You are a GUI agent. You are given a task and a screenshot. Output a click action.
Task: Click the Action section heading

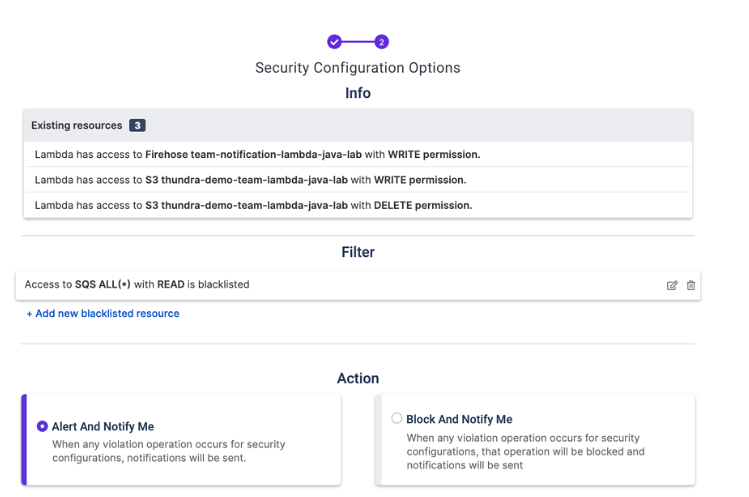pos(358,378)
